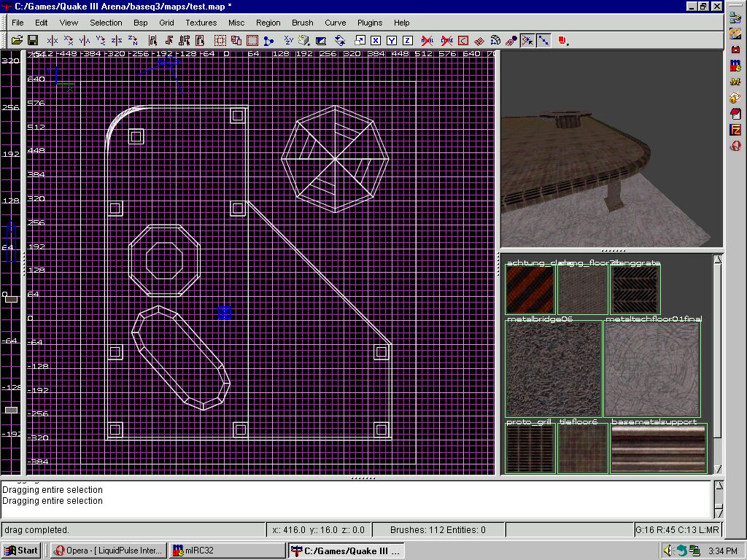
Task: Select the metalbridge06 texture thumbnail
Action: [554, 369]
